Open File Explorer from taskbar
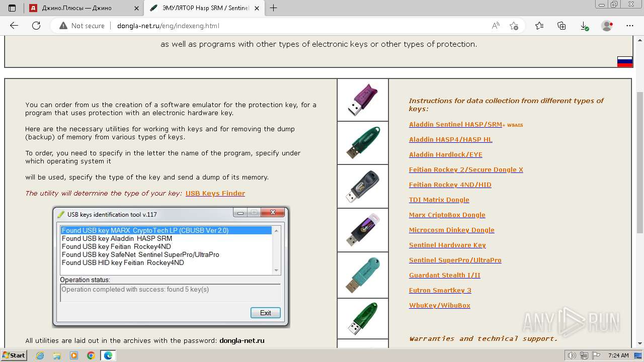 pos(57,355)
